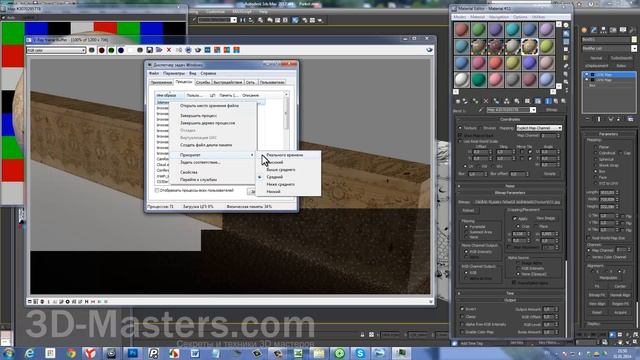This screenshot has height=360, width=640.
Task: Open Modes menu in Material Editor
Action: point(459,17)
